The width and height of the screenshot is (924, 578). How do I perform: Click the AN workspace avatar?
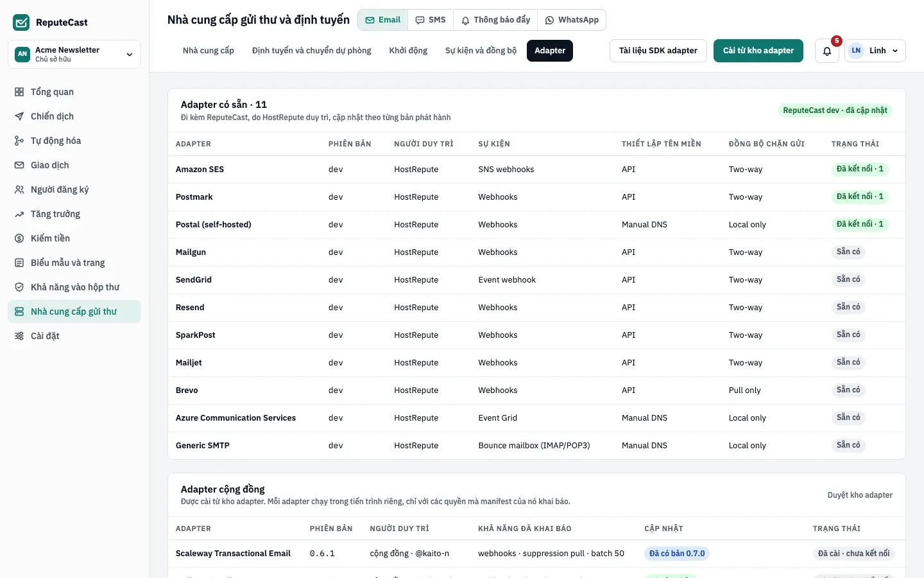[x=22, y=54]
